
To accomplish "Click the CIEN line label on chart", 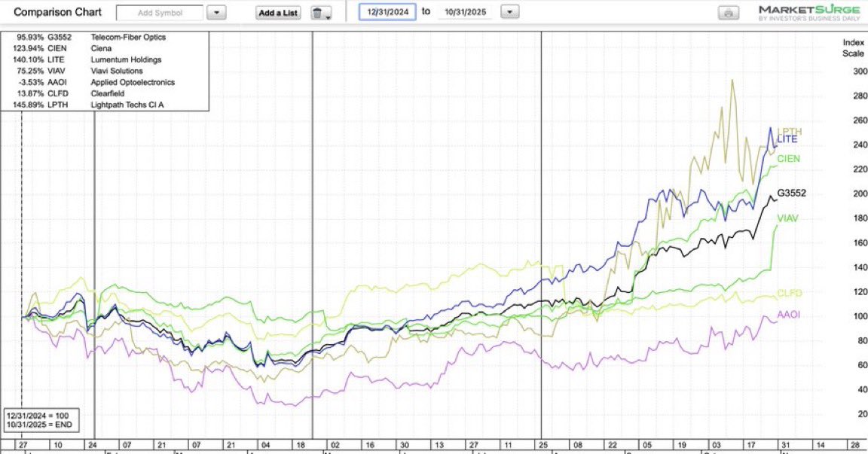I will (x=788, y=159).
